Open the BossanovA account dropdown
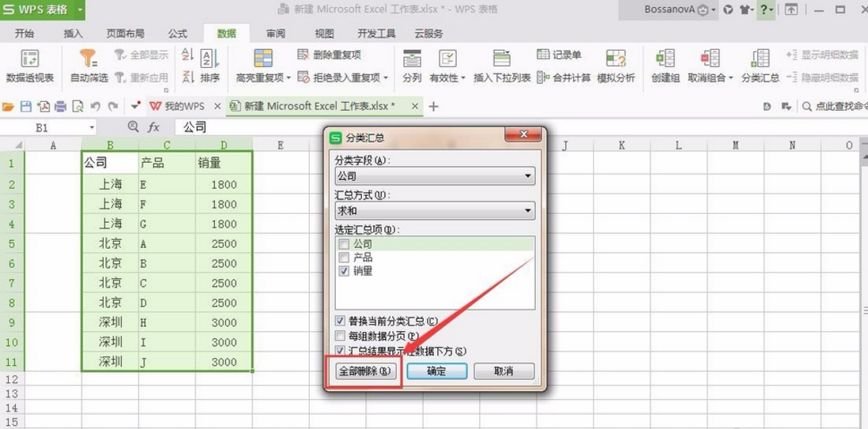 click(715, 10)
